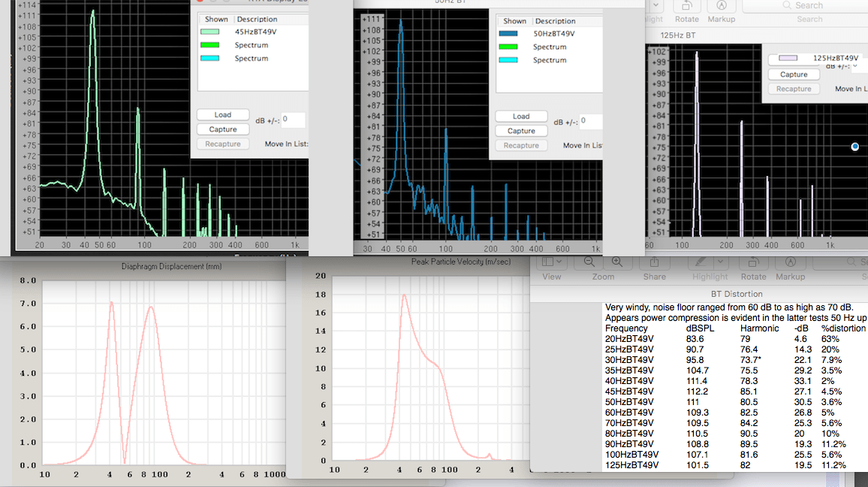Screen dimensions: 868x487
Task: Click the Rotate icon in 125Hz BT window
Action: tap(687, 5)
